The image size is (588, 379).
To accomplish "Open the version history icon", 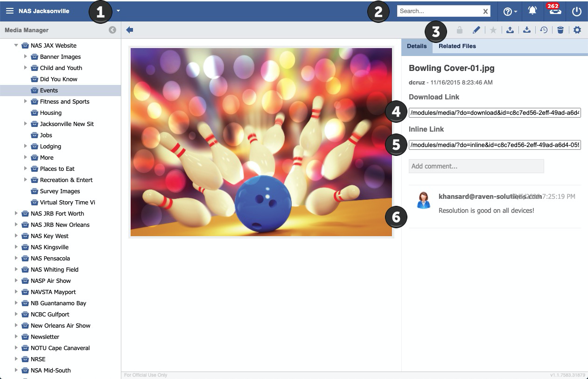I will (544, 30).
